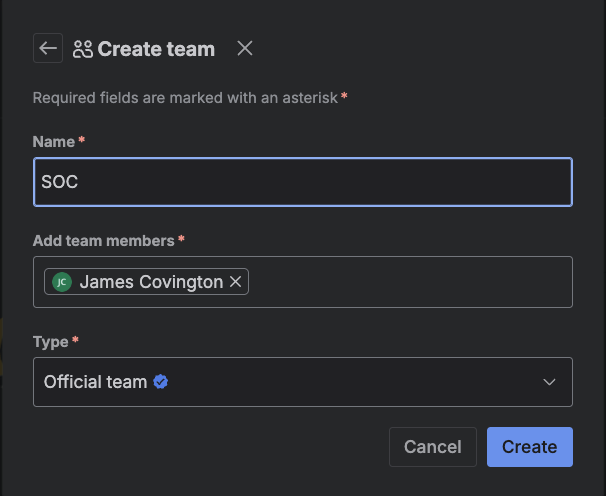The image size is (606, 496).
Task: Click the Type label above the dropdown
Action: 50,341
